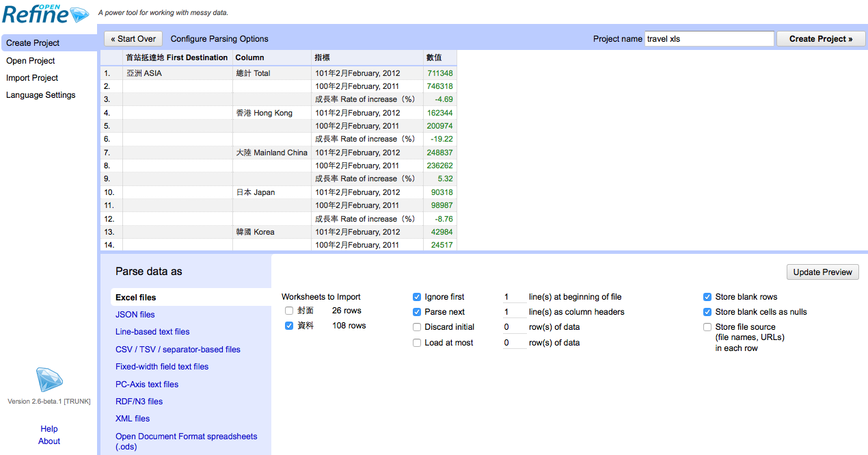Switch to Import Project tab

pyautogui.click(x=32, y=78)
